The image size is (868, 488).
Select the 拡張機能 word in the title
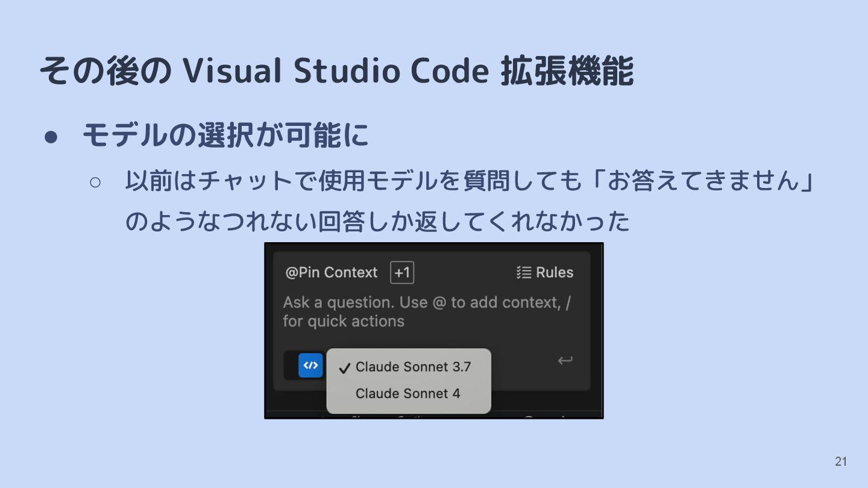pyautogui.click(x=567, y=71)
